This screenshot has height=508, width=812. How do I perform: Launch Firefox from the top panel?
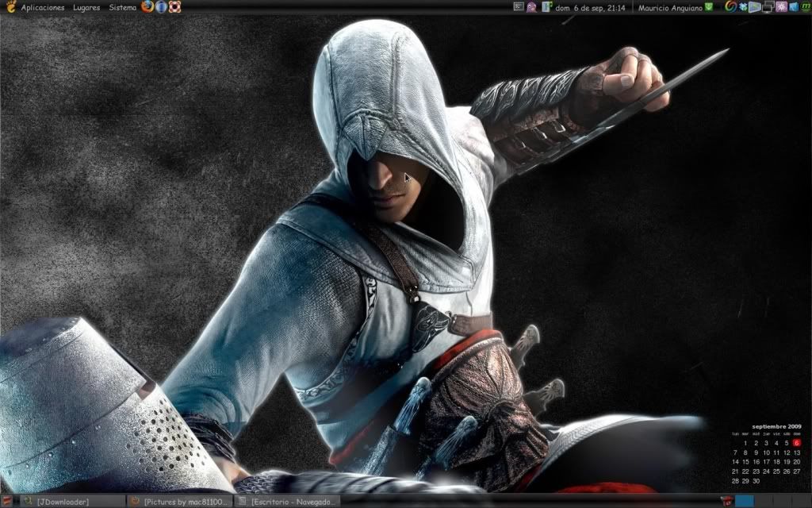click(x=147, y=6)
